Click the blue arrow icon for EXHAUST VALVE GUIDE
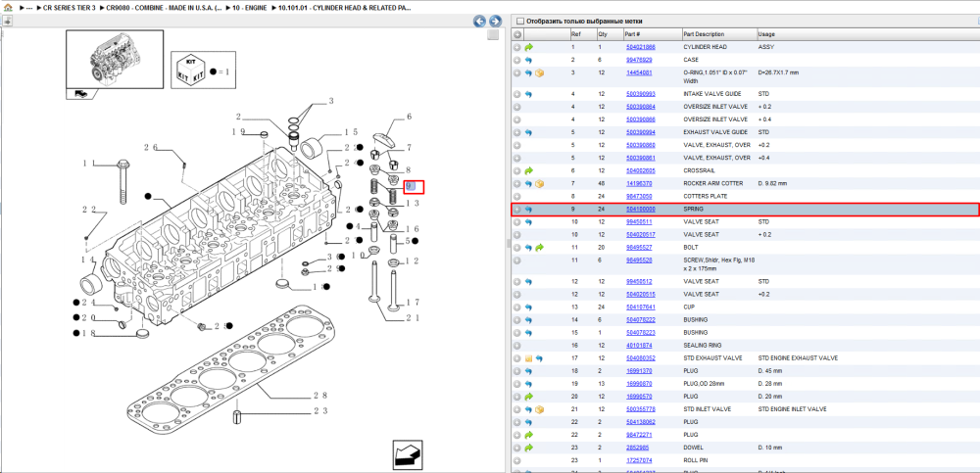This screenshot has width=980, height=473. click(x=528, y=132)
